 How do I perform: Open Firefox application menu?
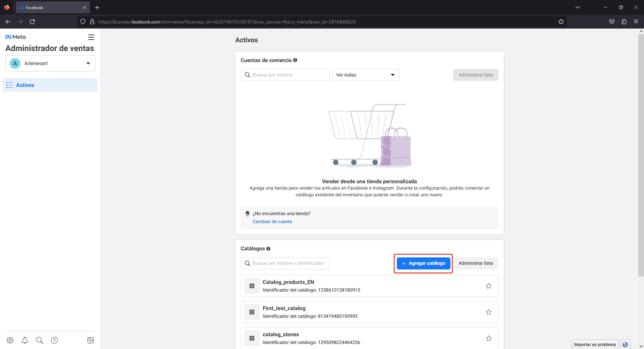(x=636, y=22)
